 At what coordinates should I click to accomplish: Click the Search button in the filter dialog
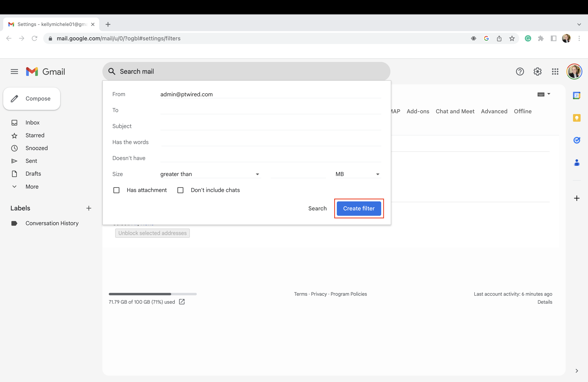click(317, 208)
